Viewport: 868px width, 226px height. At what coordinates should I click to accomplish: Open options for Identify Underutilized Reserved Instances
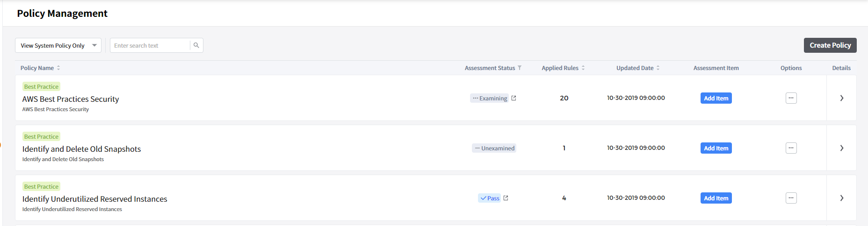click(x=791, y=198)
